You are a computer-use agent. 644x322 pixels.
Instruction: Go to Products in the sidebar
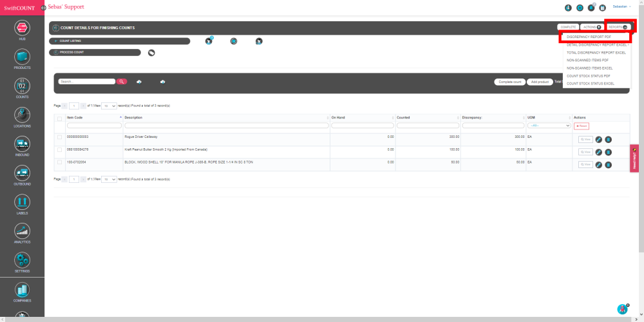(22, 57)
